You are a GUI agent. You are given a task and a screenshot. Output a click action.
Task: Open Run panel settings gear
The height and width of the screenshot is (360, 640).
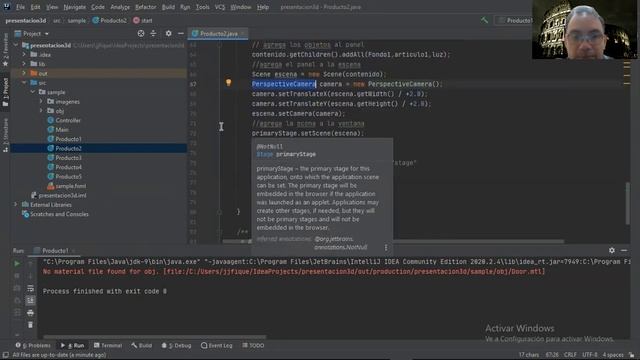612,250
